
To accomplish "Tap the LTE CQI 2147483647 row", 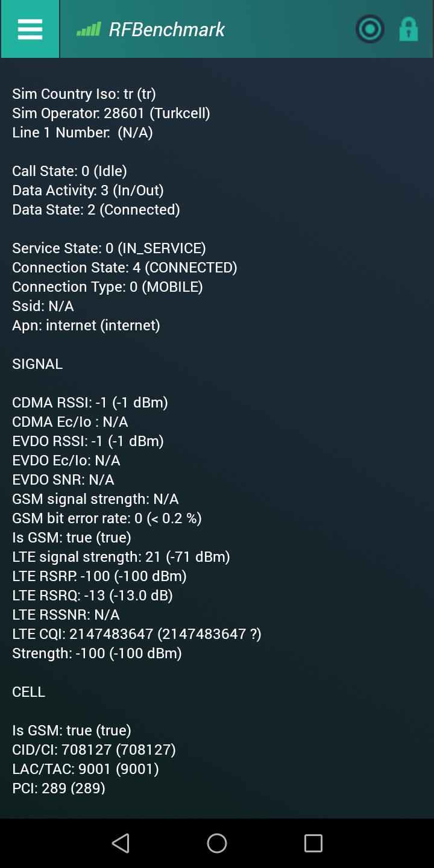I will (137, 634).
